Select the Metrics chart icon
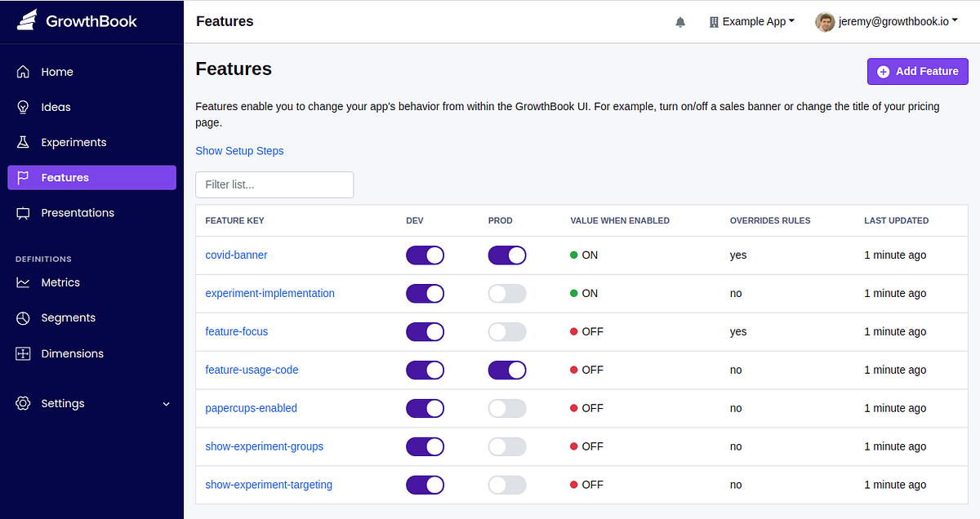Image resolution: width=980 pixels, height=519 pixels. pyautogui.click(x=25, y=282)
